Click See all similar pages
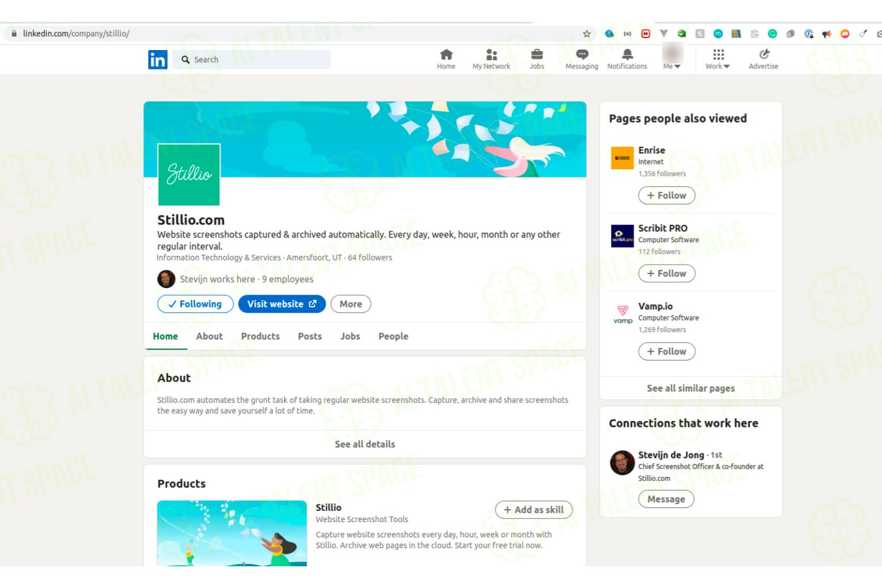This screenshot has height=588, width=882. point(691,388)
